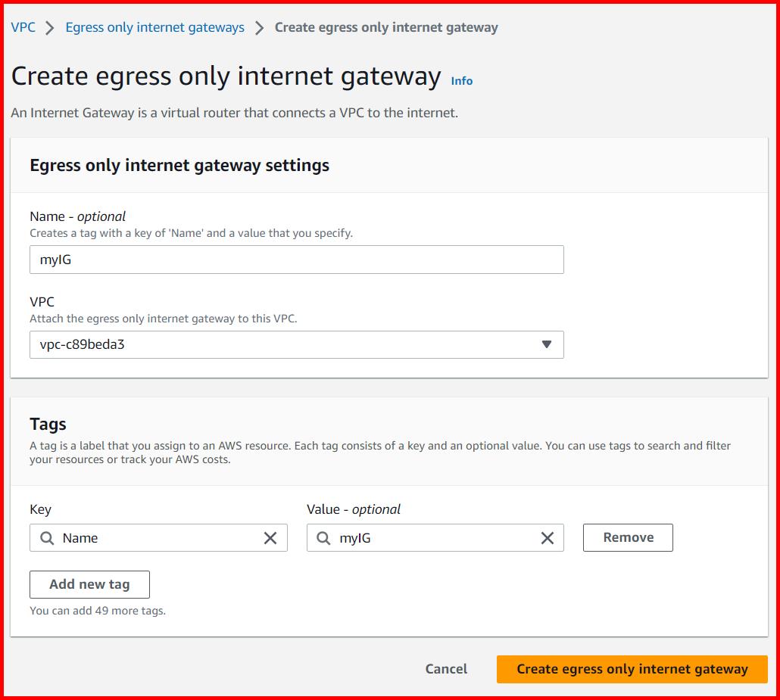The height and width of the screenshot is (700, 780).
Task: Clear the Value field using the X icon
Action: point(548,537)
